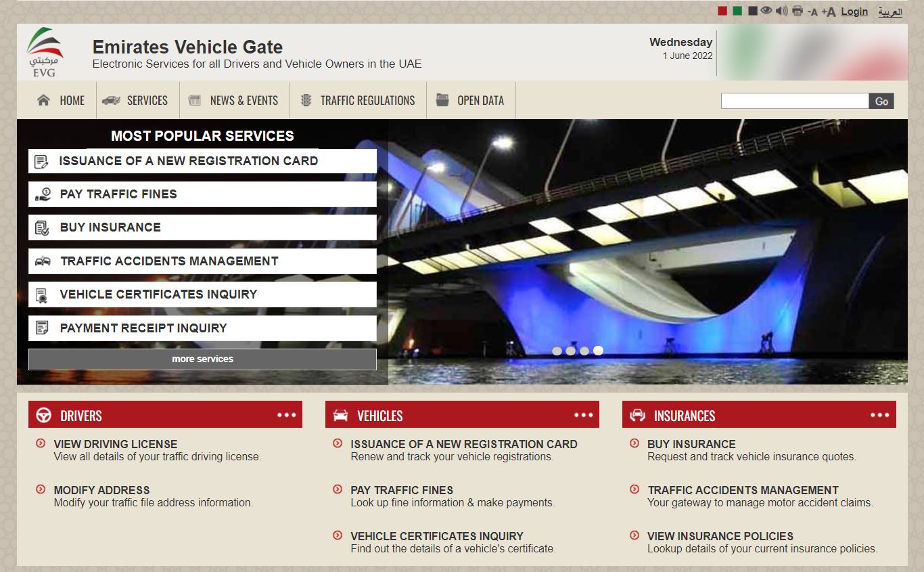Expand the Drivers section three-dots menu

(x=287, y=415)
